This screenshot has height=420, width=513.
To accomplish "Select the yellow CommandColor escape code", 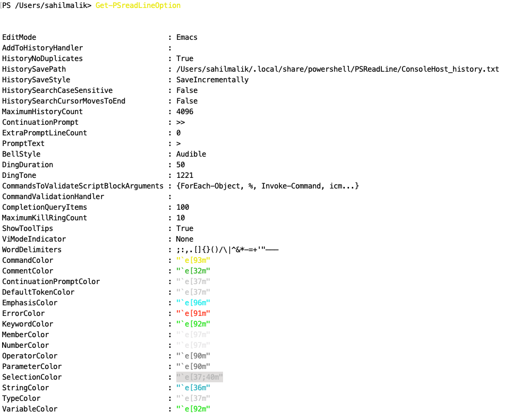I will click(x=194, y=260).
